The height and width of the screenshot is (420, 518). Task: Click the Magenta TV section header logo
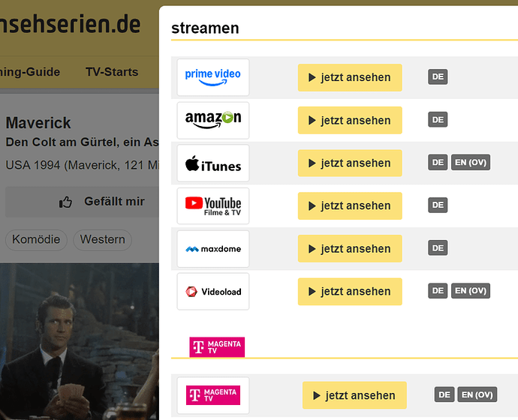(x=217, y=346)
